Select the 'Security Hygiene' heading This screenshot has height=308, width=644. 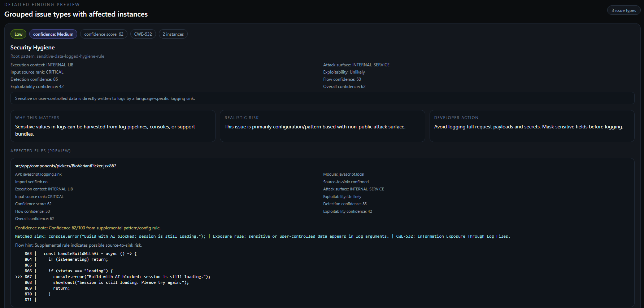[32, 48]
